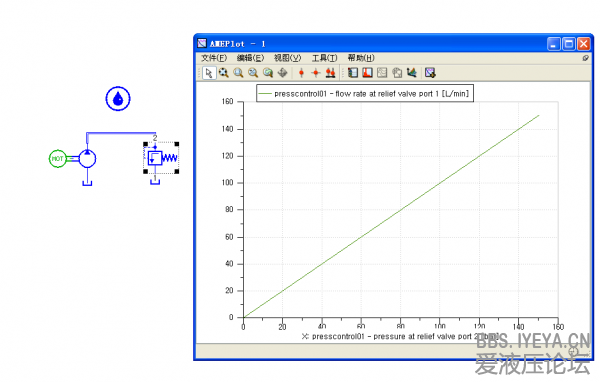Open the 文件(F) menu
The width and height of the screenshot is (600, 382).
[x=214, y=58]
